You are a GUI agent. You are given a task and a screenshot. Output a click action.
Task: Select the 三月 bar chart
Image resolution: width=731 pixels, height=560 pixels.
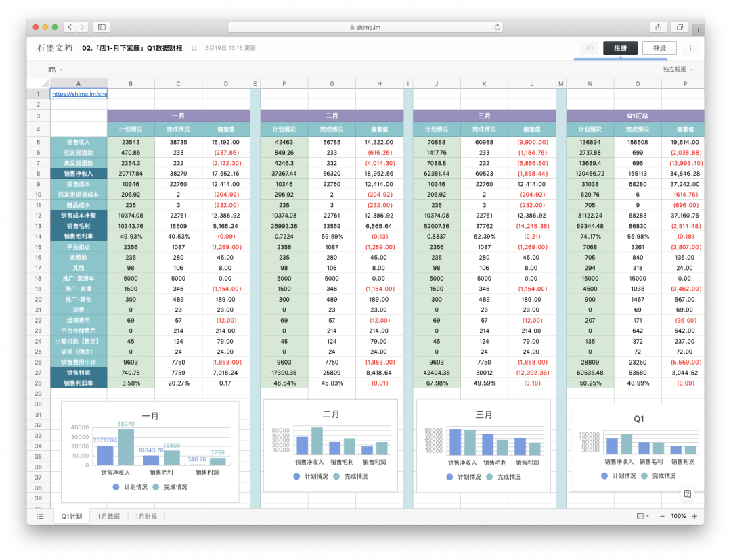coord(483,446)
